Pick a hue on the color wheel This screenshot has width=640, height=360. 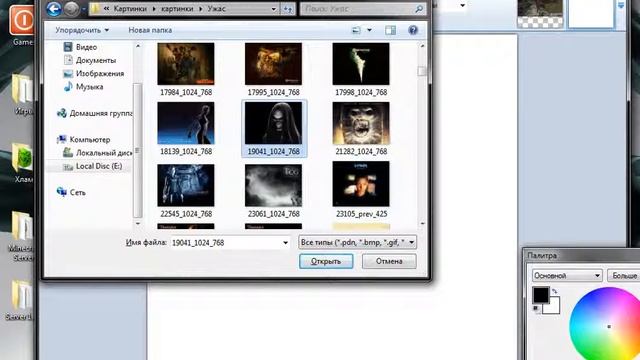point(605,324)
